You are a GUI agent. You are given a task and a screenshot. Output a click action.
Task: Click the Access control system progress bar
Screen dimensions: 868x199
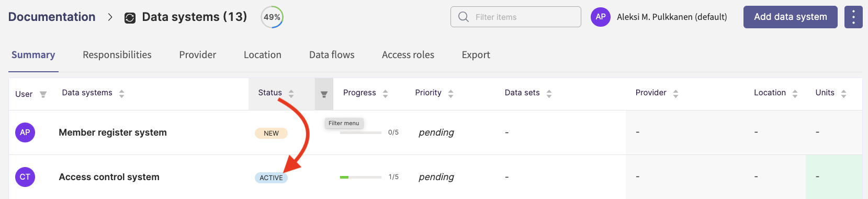point(360,178)
